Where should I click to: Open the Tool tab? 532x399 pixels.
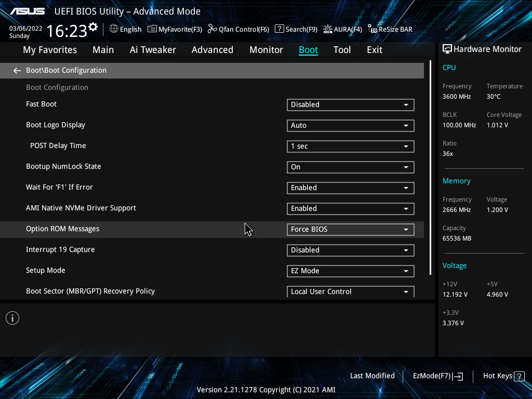click(342, 50)
